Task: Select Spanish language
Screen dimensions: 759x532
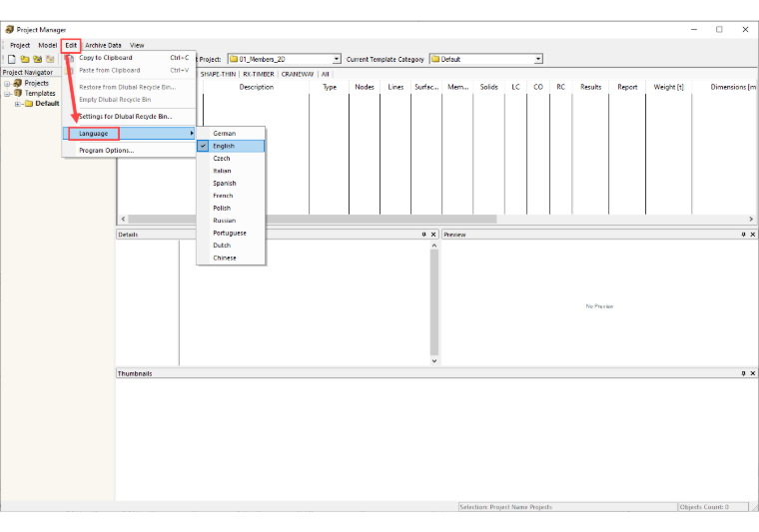Action: tap(231, 183)
